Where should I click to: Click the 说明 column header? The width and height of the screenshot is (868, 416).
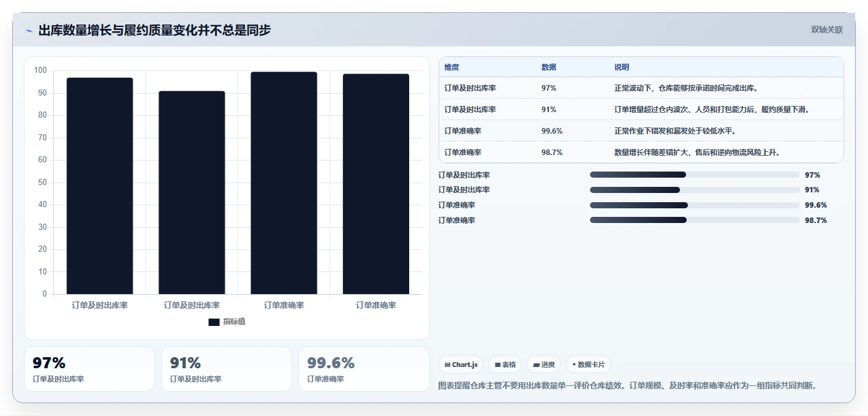coord(622,67)
